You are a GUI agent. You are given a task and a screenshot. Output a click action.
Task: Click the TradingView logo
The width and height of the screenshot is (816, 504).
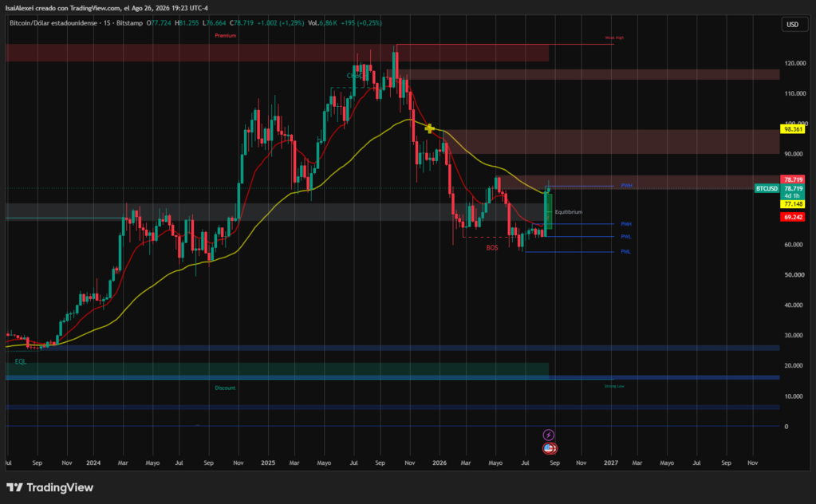click(50, 487)
